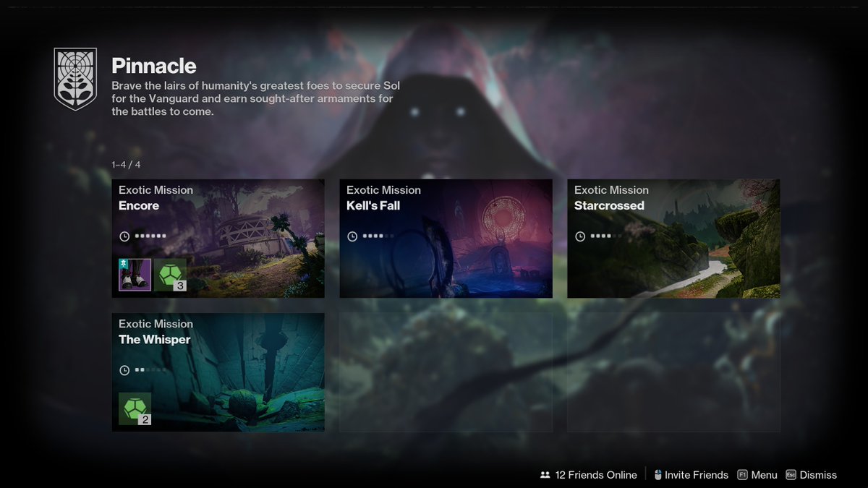
Task: Click the Exotic Mission label above Encore
Action: pyautogui.click(x=156, y=190)
